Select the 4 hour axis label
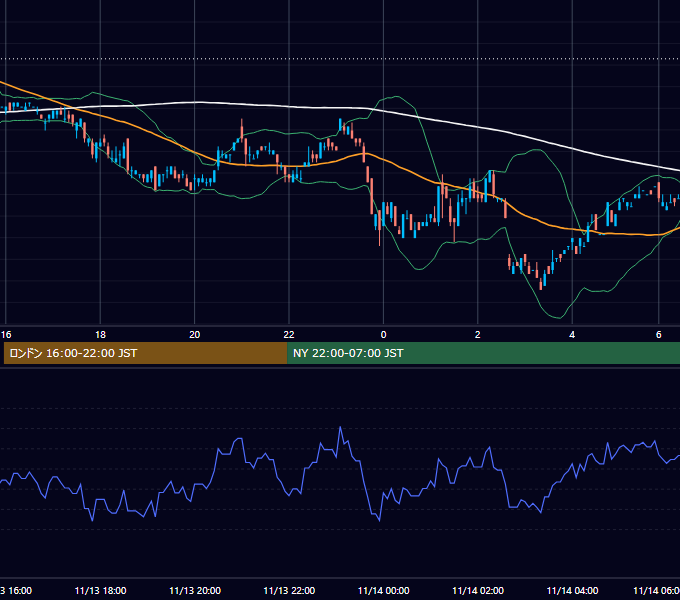680x600 pixels. pos(572,335)
